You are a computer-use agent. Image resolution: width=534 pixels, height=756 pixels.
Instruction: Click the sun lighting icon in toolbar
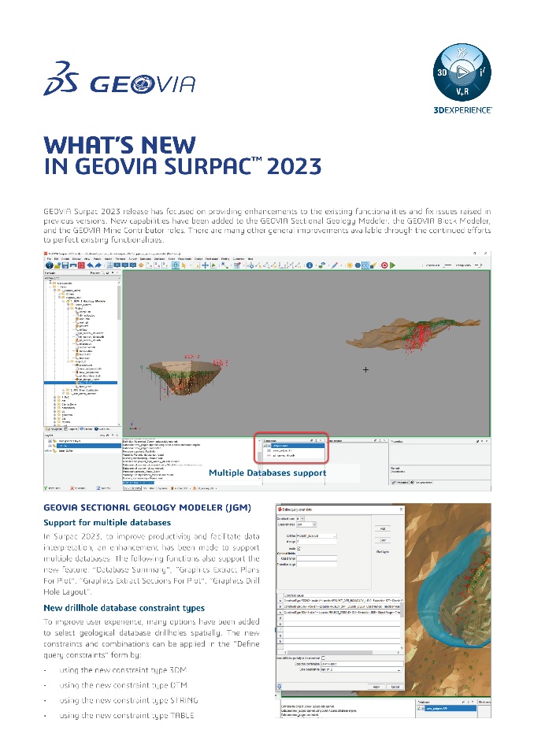pyautogui.click(x=349, y=265)
